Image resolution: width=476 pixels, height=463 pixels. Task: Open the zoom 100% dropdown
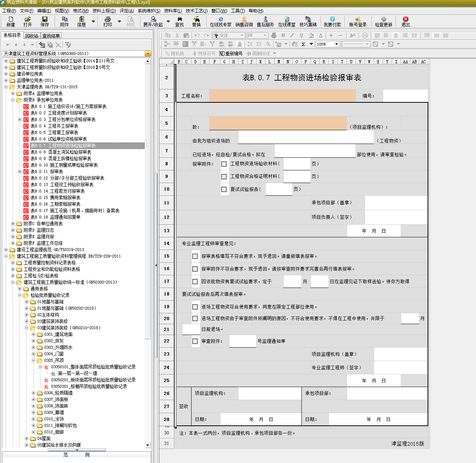point(336,44)
